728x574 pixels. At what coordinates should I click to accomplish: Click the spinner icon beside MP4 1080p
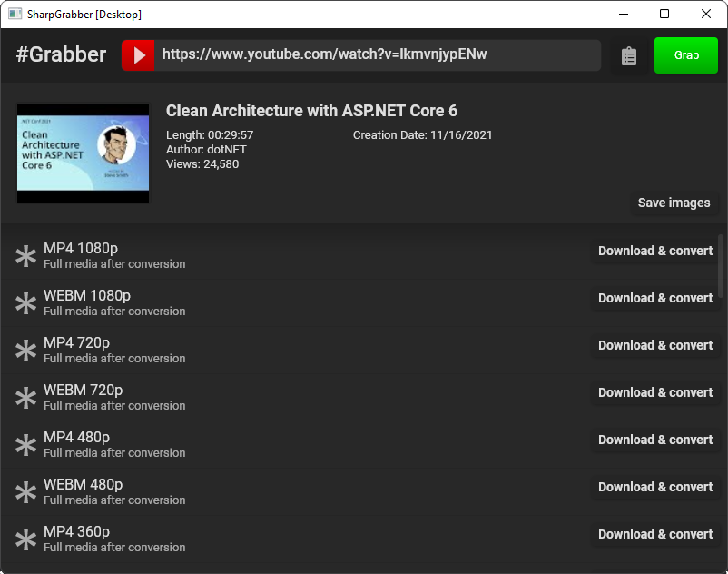[25, 255]
